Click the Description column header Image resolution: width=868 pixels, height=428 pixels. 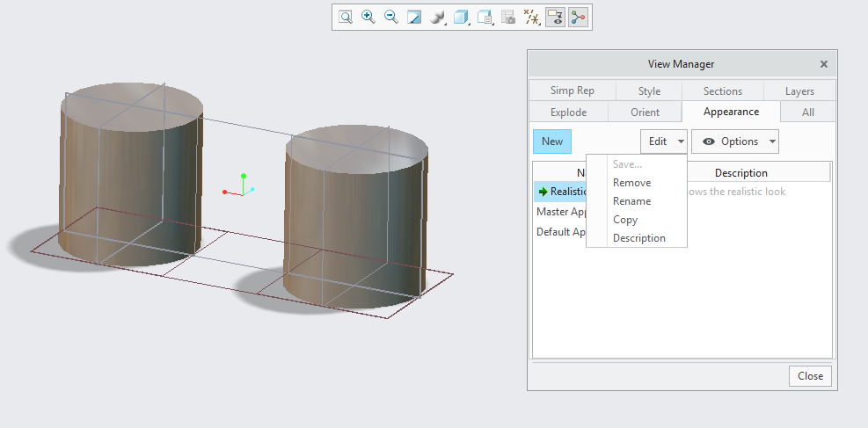(x=740, y=173)
